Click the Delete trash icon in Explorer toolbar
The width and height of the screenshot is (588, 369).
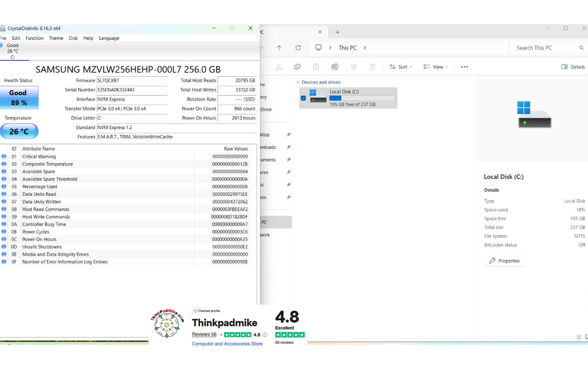tap(372, 67)
